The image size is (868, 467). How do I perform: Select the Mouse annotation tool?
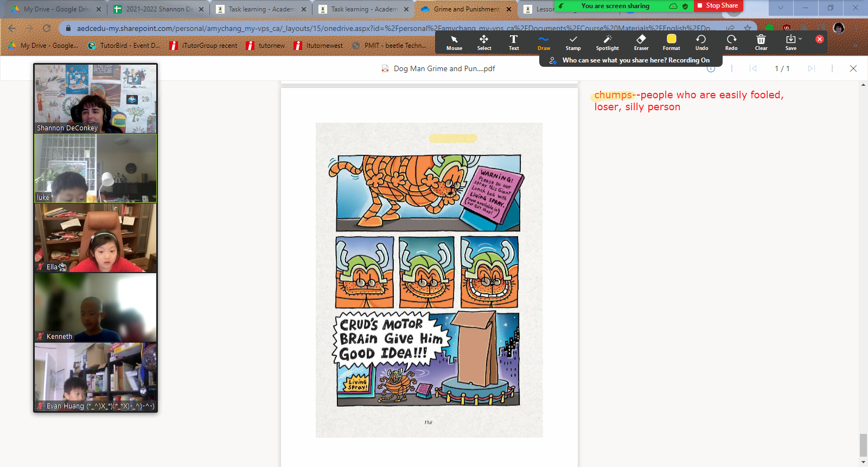click(454, 42)
